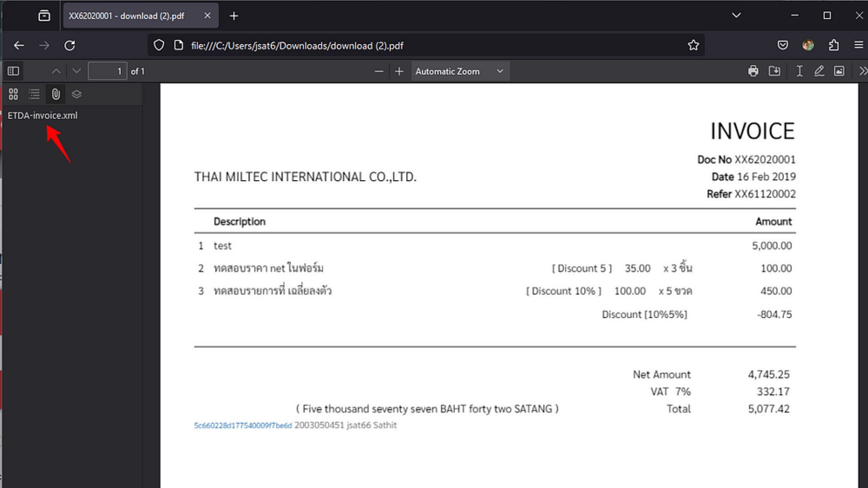Screen dimensions: 868x488
Task: Zoom out with minus button
Action: (379, 71)
